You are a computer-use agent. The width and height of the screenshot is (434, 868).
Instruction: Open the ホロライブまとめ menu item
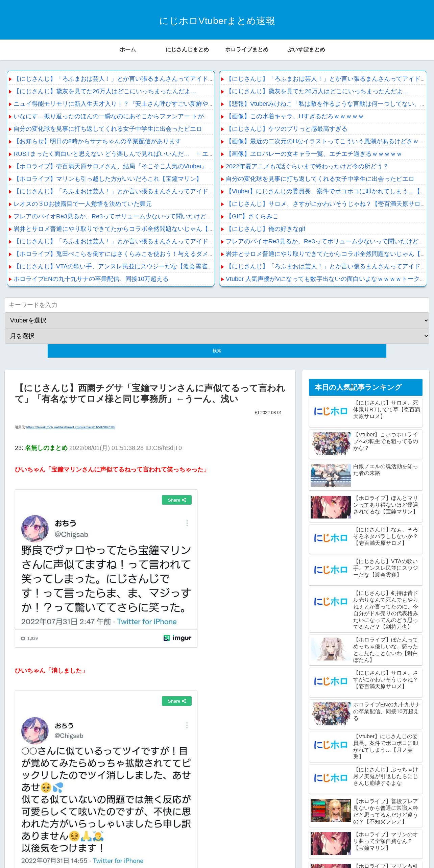[x=247, y=50]
